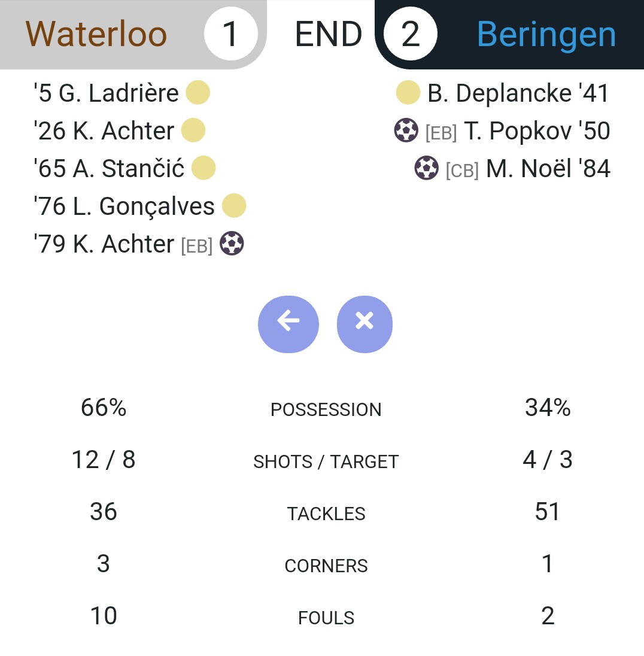The width and height of the screenshot is (644, 656).
Task: Select the Beringen score circle showing 2
Action: point(411,34)
